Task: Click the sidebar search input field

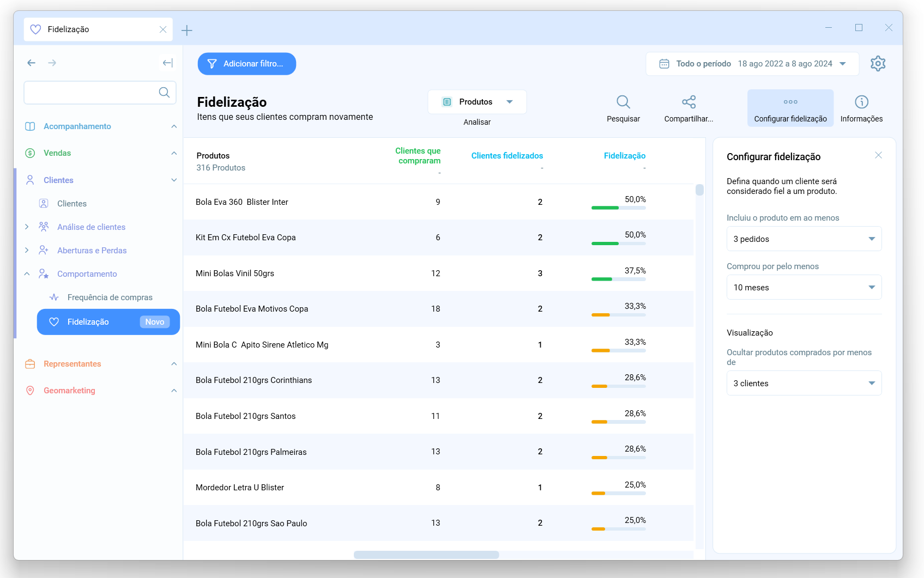Action: [x=100, y=93]
